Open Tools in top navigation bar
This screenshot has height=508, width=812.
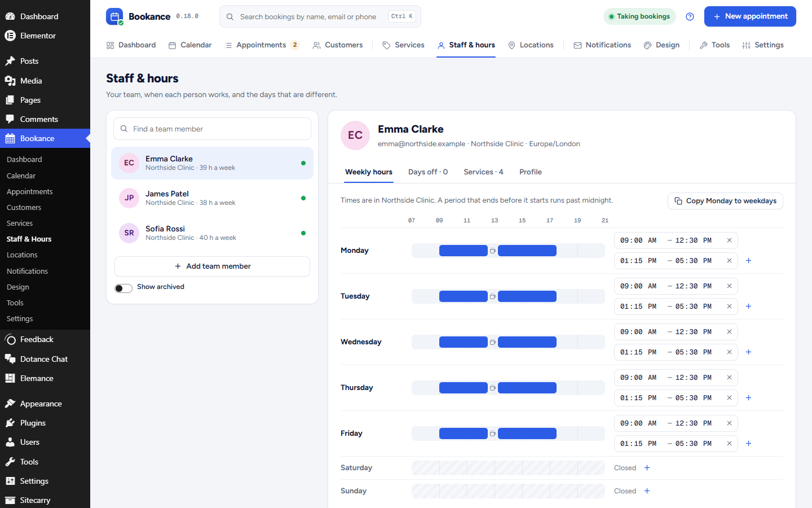coord(714,45)
